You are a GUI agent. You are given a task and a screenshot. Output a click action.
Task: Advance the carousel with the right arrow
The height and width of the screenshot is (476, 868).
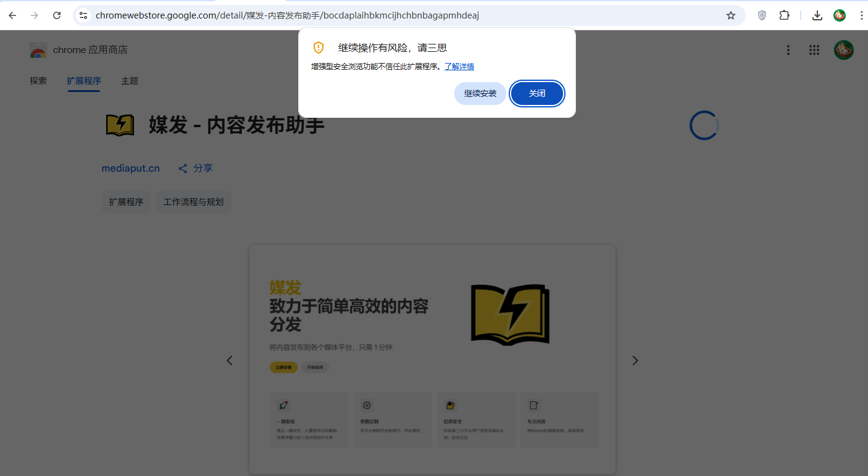click(635, 360)
